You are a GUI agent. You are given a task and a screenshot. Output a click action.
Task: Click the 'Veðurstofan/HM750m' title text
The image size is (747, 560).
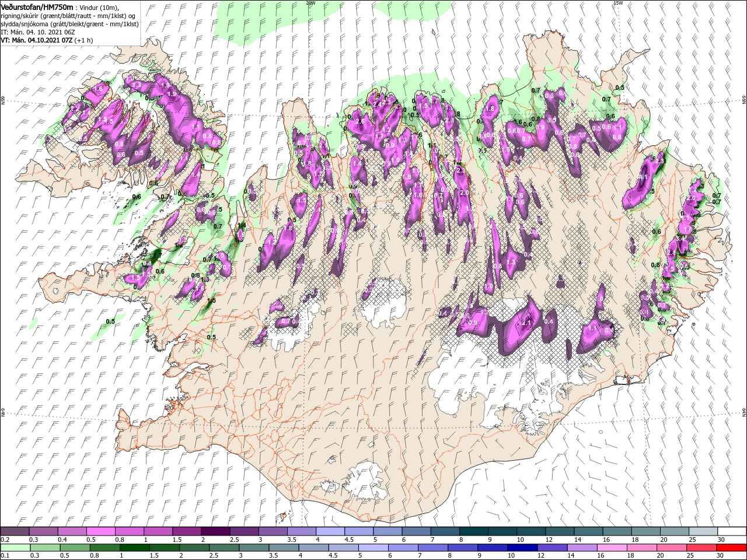pos(37,6)
